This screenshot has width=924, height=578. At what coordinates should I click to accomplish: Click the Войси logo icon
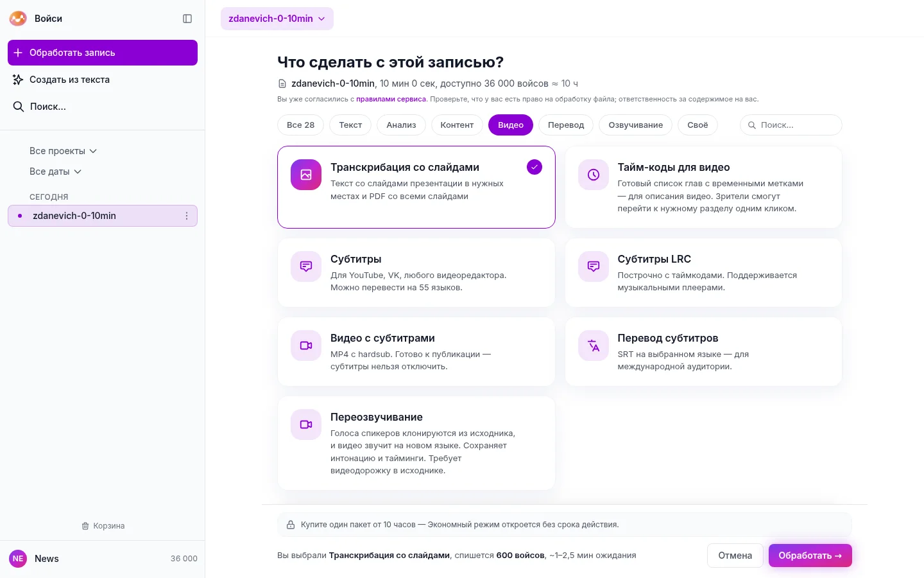pyautogui.click(x=18, y=19)
